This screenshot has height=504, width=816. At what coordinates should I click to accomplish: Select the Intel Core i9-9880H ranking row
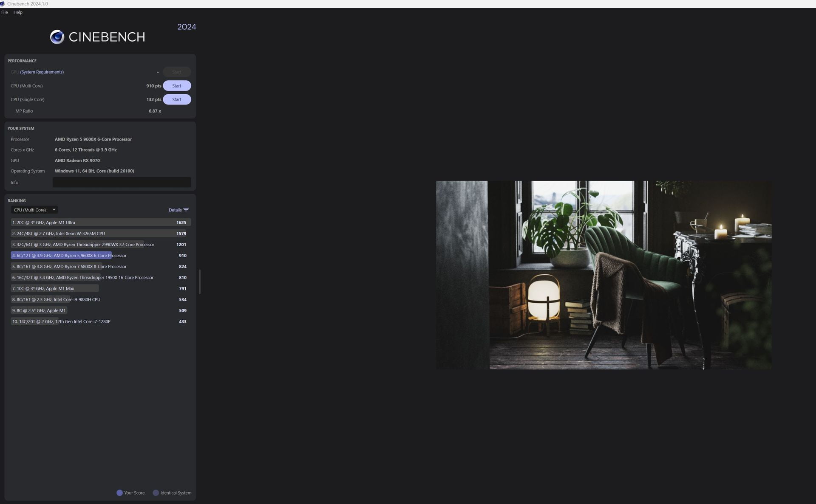click(101, 300)
